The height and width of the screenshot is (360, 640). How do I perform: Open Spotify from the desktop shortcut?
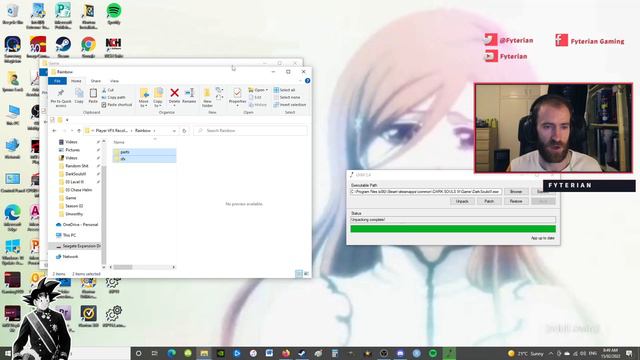[x=113, y=14]
